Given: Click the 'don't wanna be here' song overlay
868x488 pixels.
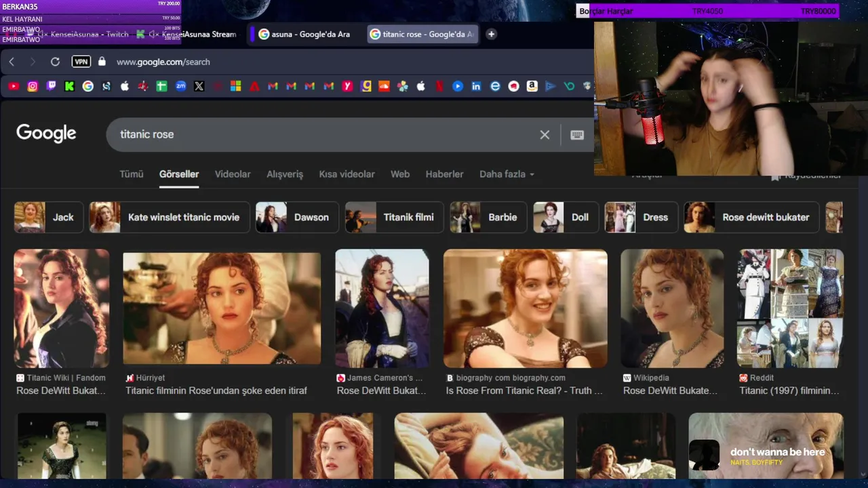Looking at the screenshot, I should click(x=757, y=455).
